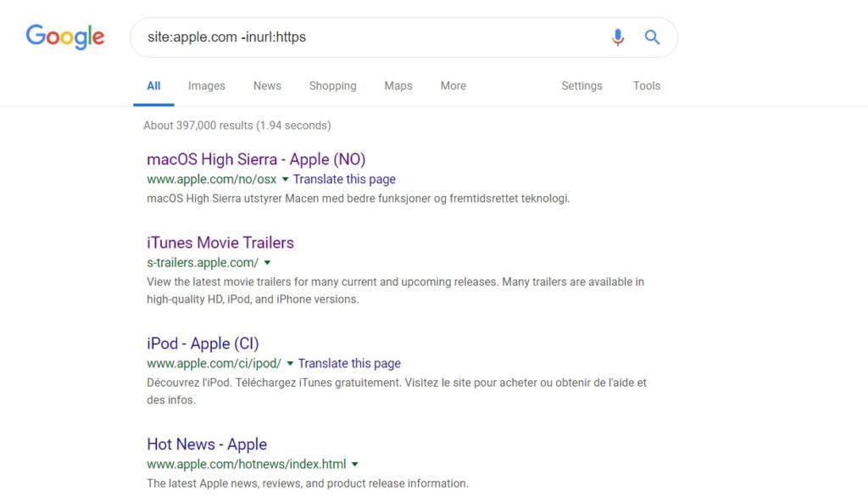The width and height of the screenshot is (868, 497).
Task: Open the Hot News - Apple result
Action: pyautogui.click(x=207, y=444)
